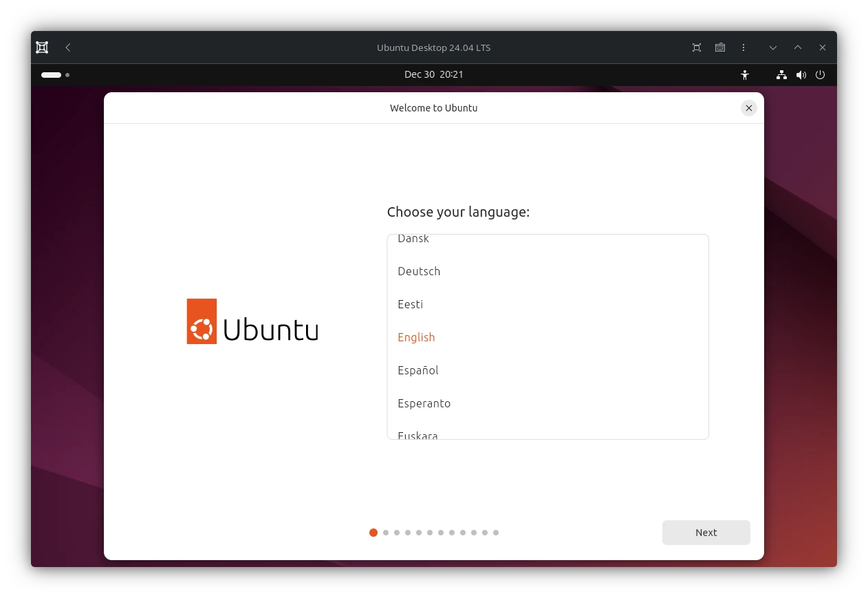Choose Español as the language

[547, 370]
